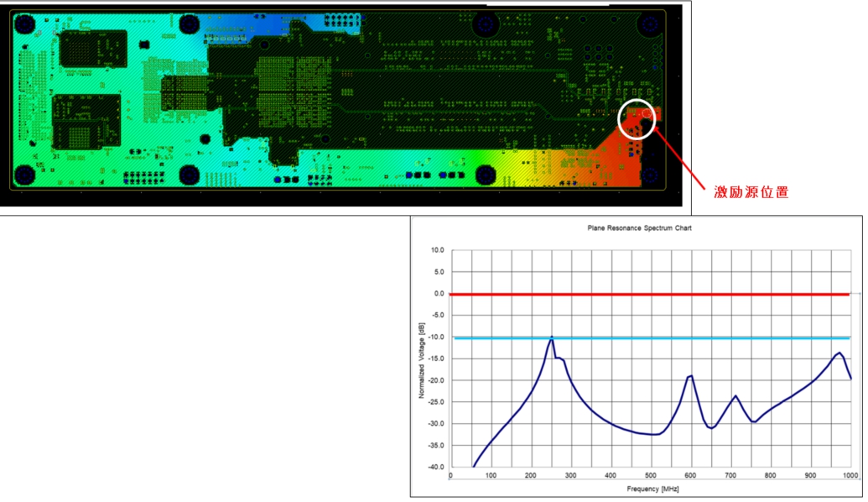Screen dimensions: 868x502
Task: Click the red 激励源位置 annotation label
Action: coord(751,192)
